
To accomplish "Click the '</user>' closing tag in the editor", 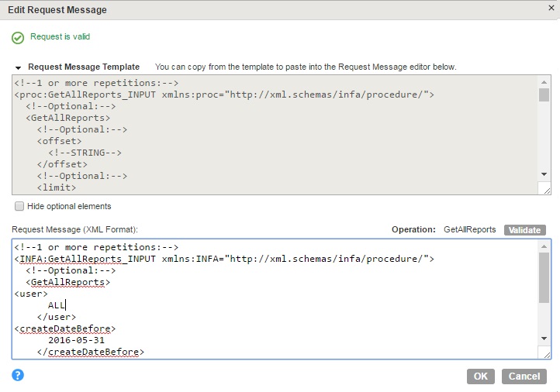I will (57, 317).
